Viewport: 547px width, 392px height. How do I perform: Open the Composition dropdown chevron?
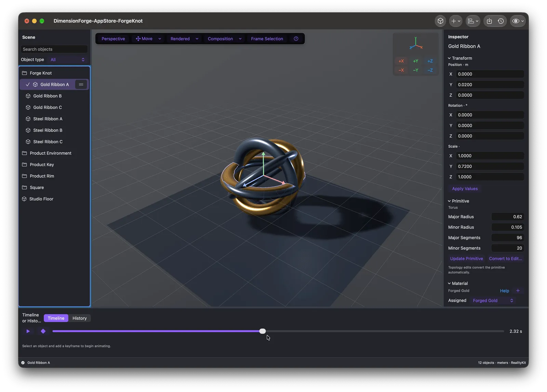[x=240, y=39]
